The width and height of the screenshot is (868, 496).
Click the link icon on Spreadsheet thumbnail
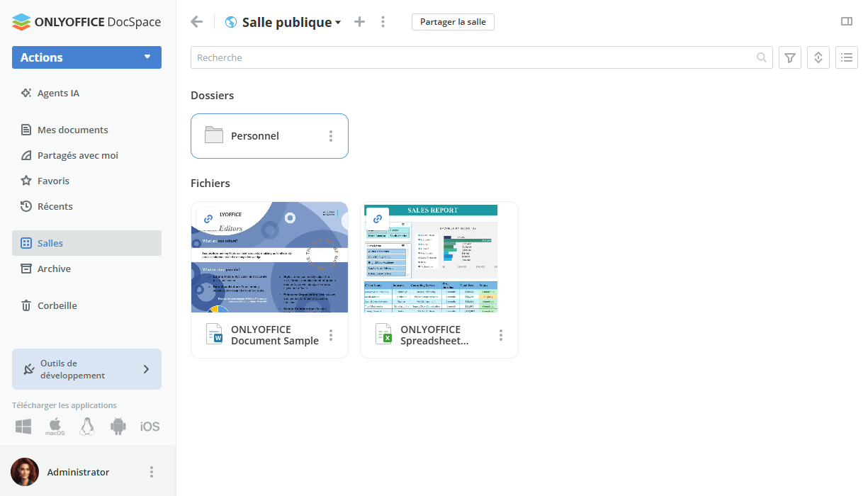click(x=378, y=219)
